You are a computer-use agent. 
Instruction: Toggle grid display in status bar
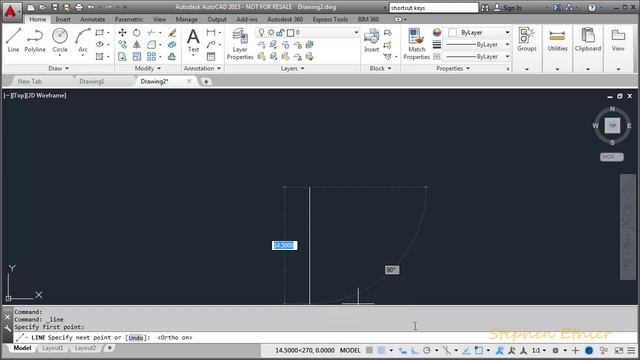pyautogui.click(x=369, y=350)
